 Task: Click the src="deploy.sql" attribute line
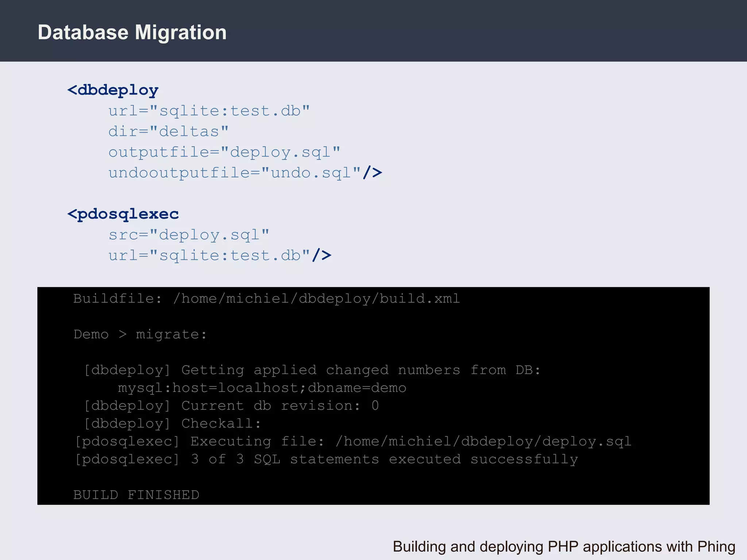pyautogui.click(x=189, y=235)
